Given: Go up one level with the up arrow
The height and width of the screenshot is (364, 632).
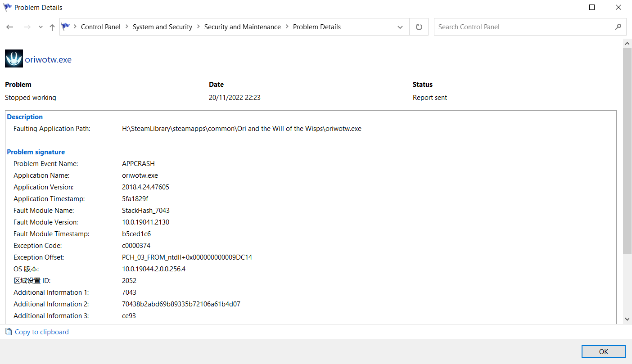Looking at the screenshot, I should pos(52,27).
